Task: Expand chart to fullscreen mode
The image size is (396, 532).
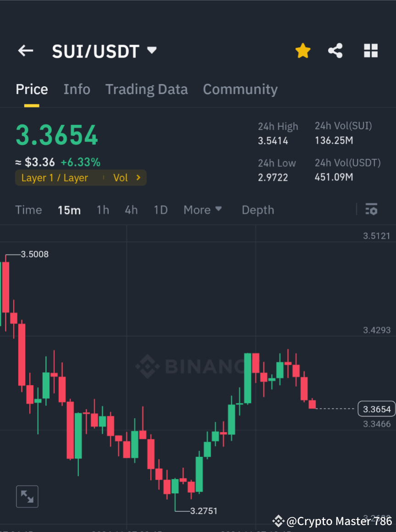Action: [x=27, y=496]
